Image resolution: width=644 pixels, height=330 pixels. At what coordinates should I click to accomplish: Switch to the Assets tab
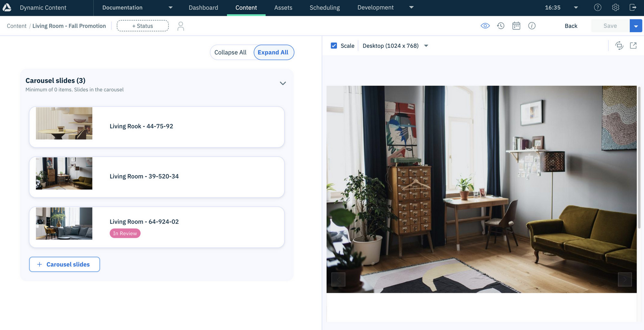pyautogui.click(x=283, y=8)
